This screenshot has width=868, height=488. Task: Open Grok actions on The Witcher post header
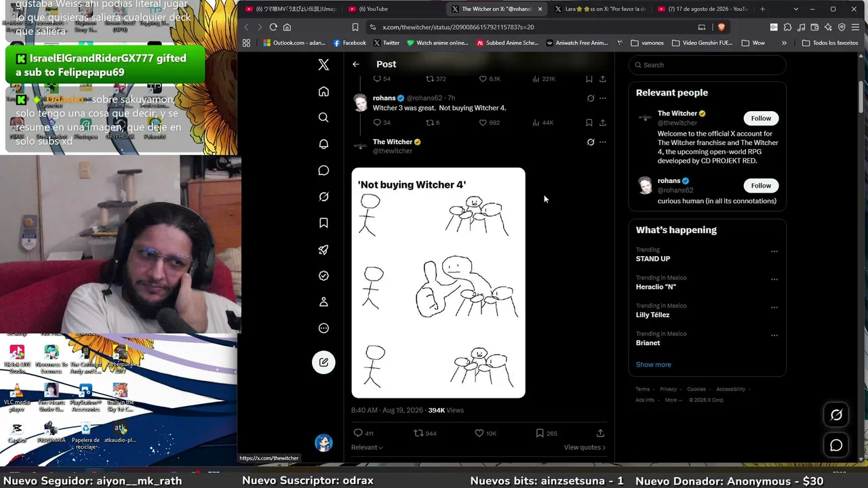[591, 142]
